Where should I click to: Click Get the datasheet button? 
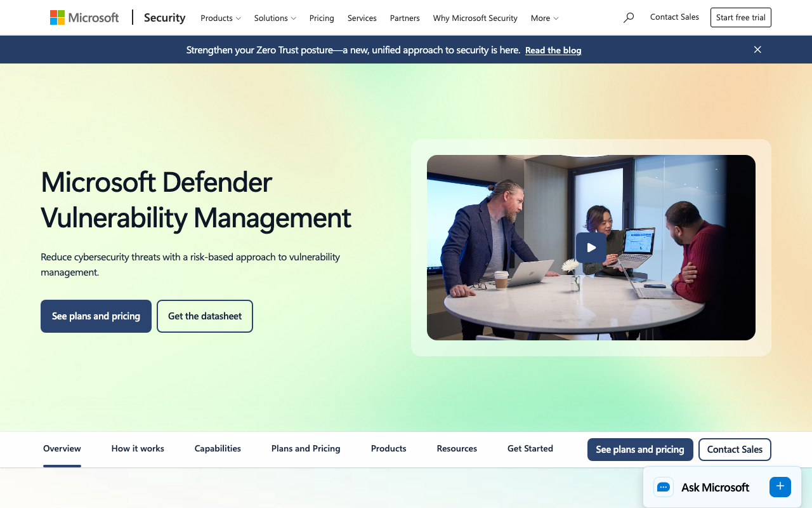pos(205,316)
